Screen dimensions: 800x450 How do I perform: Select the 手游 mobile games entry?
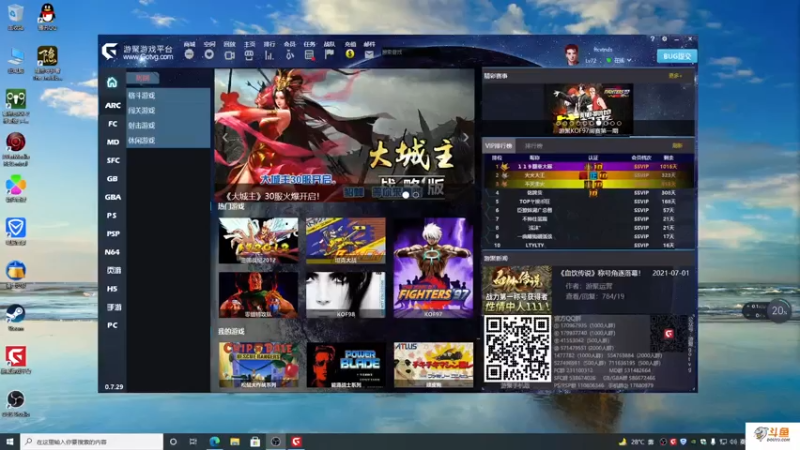click(113, 307)
